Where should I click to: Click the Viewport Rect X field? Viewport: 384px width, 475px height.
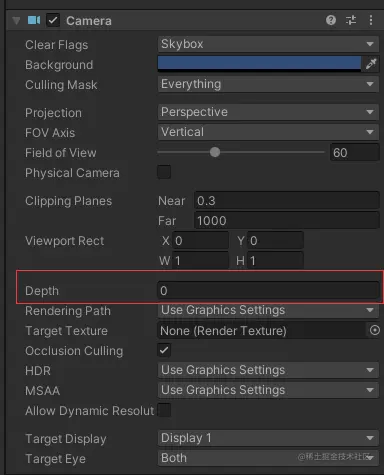200,241
